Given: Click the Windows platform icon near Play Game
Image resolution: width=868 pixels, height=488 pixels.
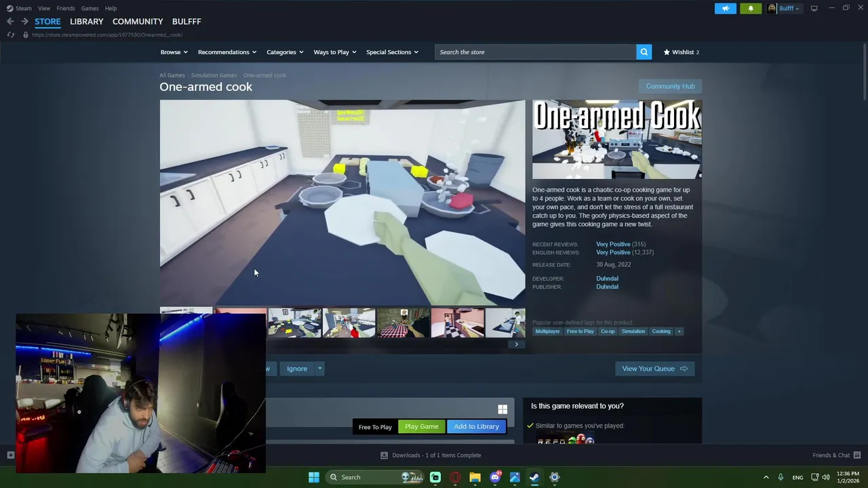Looking at the screenshot, I should [x=502, y=409].
